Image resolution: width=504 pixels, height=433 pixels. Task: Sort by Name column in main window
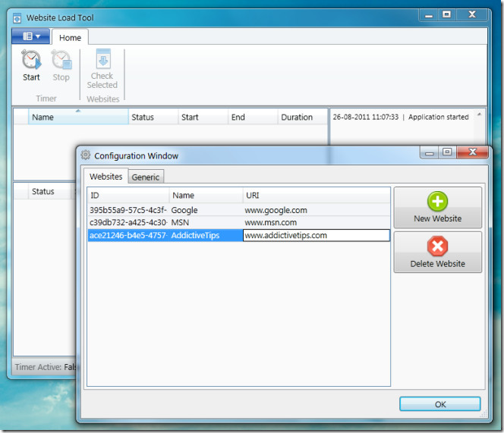point(78,117)
